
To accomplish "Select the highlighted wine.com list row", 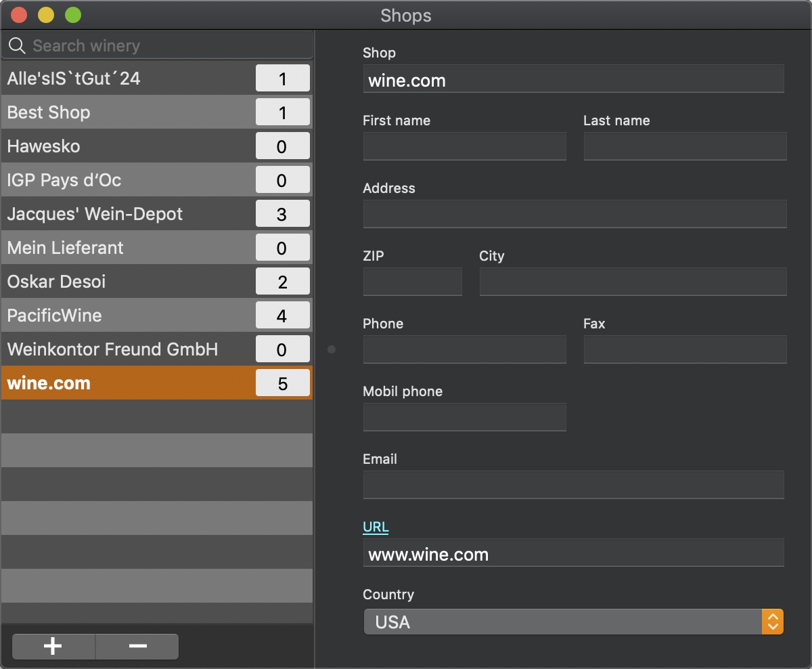I will [157, 383].
